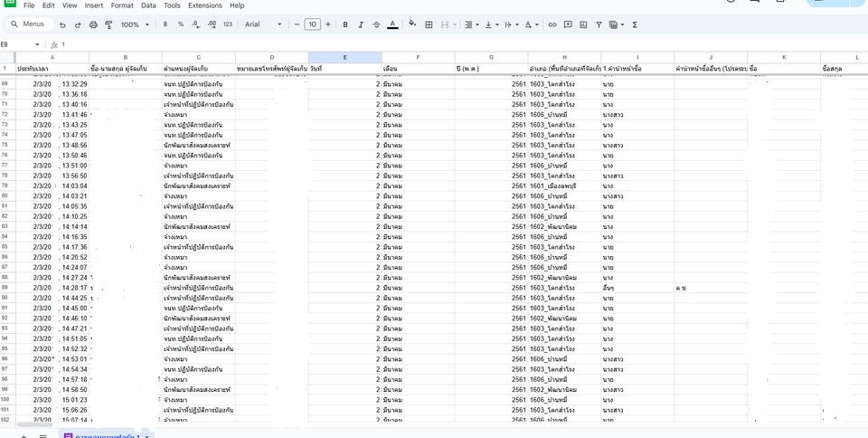Expand the Name box dropdown arrow
Viewport: 868px width, 438px height.
(37, 44)
